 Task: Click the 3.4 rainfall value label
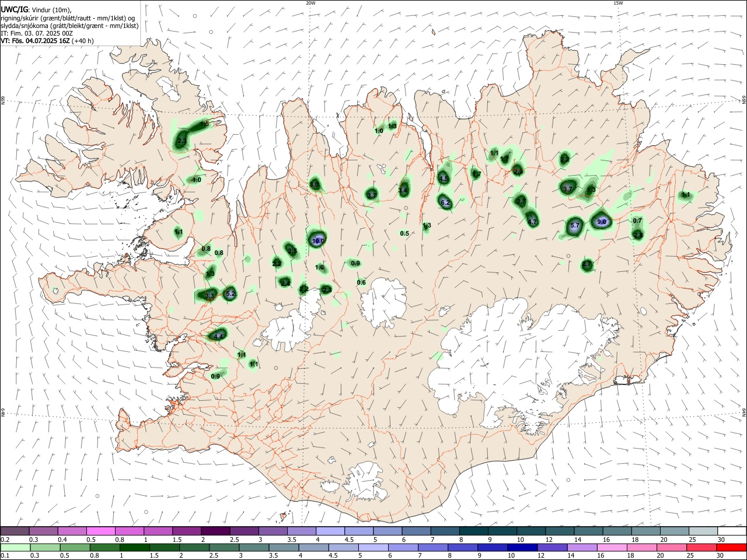pyautogui.click(x=403, y=190)
